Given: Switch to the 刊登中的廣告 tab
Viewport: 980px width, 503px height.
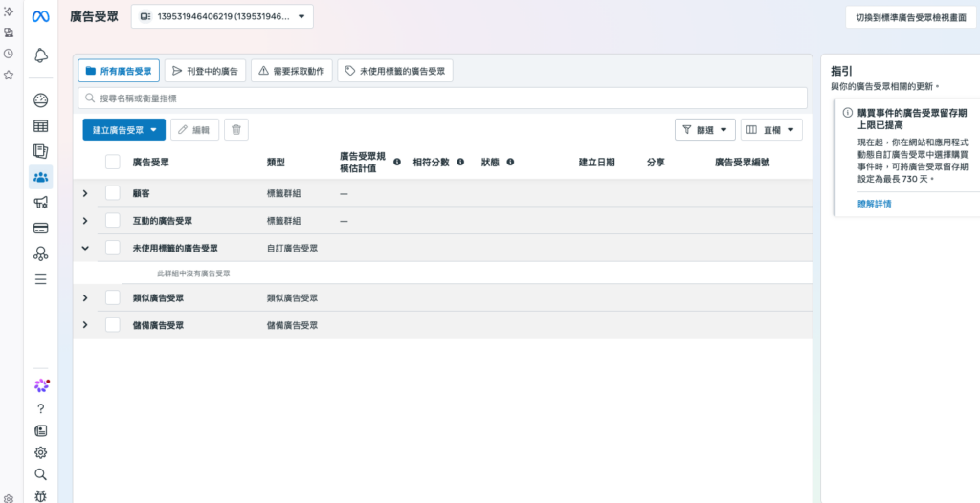Looking at the screenshot, I should click(205, 71).
